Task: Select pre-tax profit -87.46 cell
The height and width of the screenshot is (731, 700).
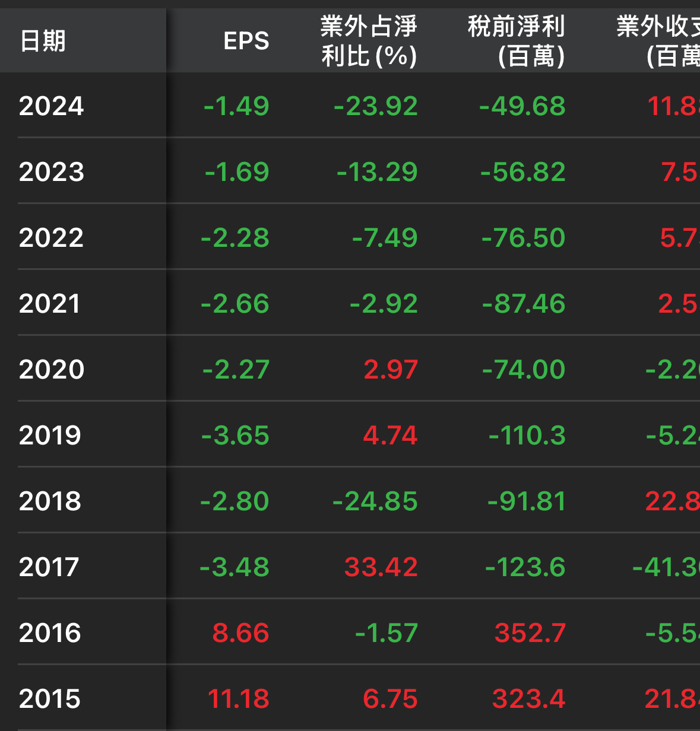Action: (x=524, y=304)
